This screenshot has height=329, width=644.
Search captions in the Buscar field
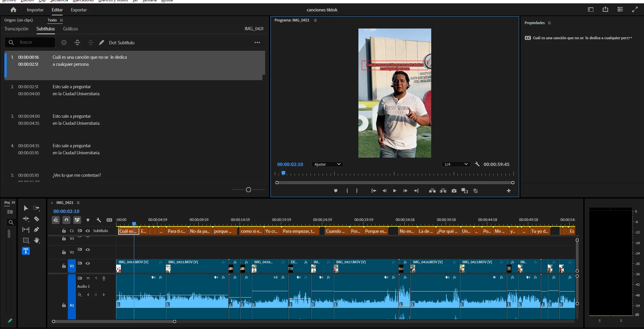pyautogui.click(x=30, y=42)
